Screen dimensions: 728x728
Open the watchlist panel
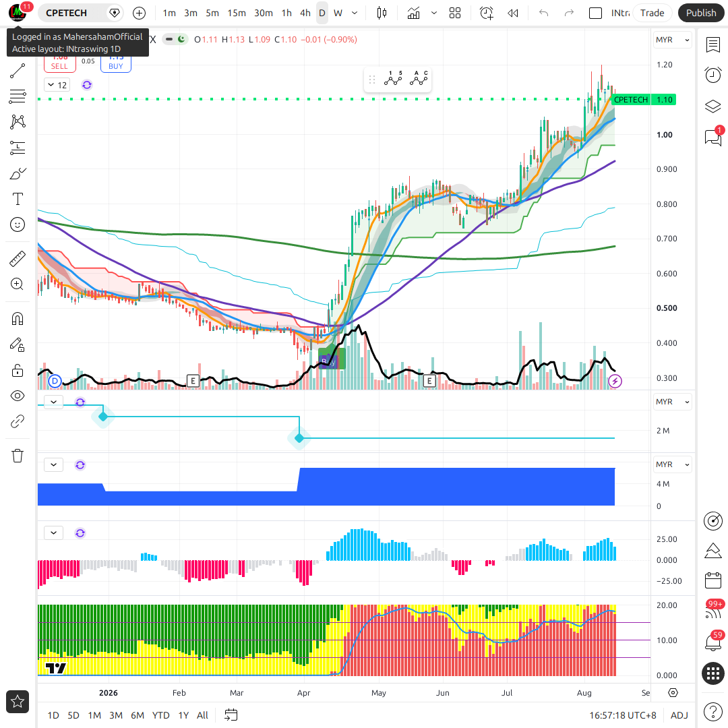tap(713, 45)
